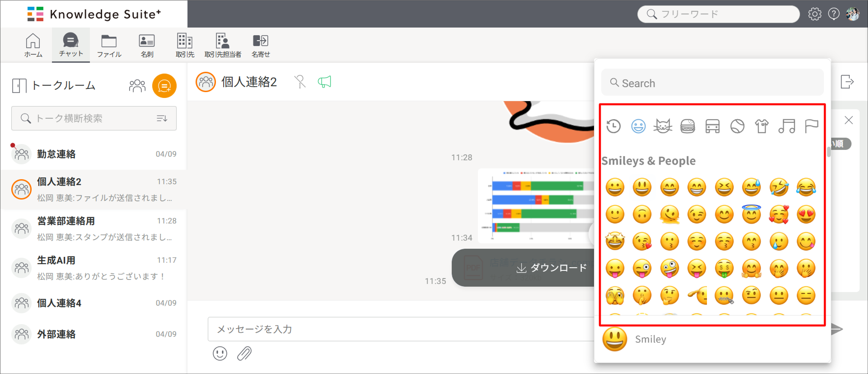
Task: Switch to the travel bus emoji tab
Action: 712,127
